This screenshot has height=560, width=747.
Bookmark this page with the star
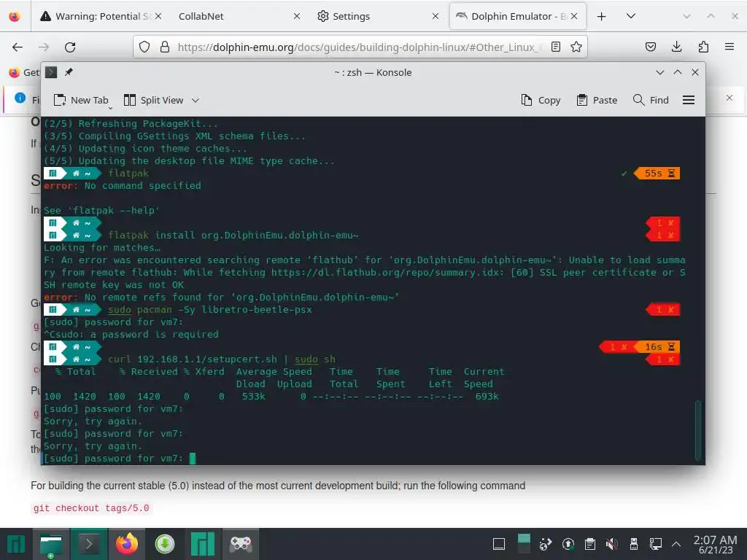coord(576,47)
